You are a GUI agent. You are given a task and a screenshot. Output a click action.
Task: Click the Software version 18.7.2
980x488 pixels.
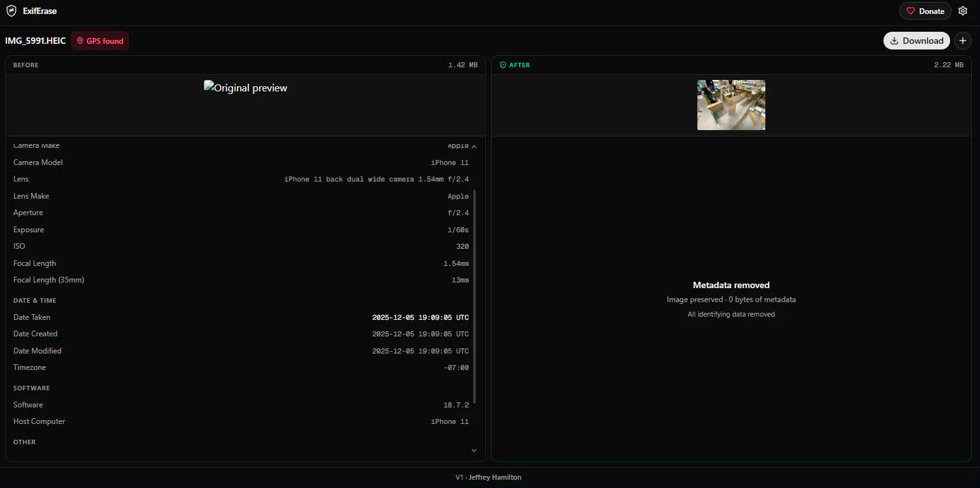pyautogui.click(x=456, y=405)
